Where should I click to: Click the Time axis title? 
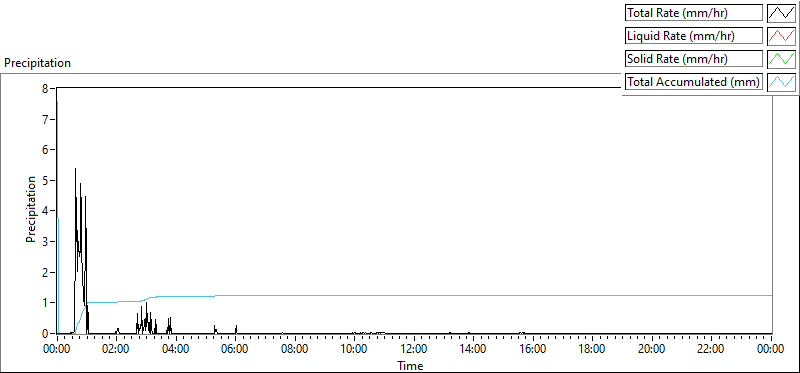click(x=410, y=365)
